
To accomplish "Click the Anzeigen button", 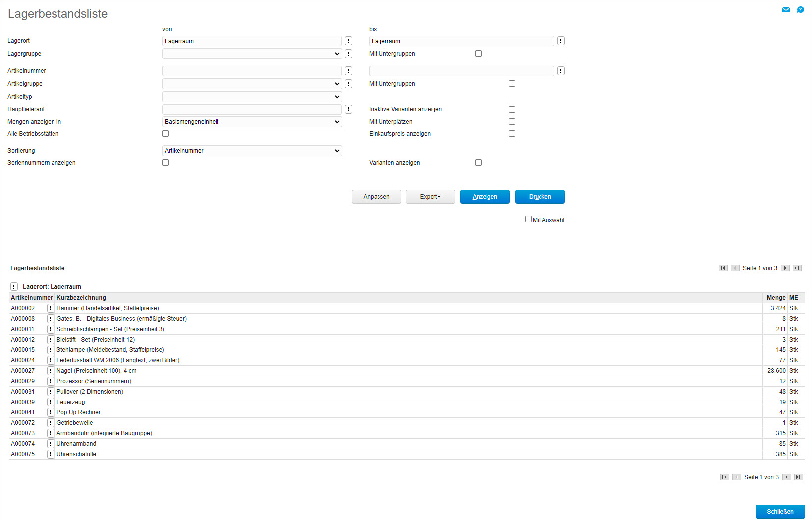I will point(485,197).
